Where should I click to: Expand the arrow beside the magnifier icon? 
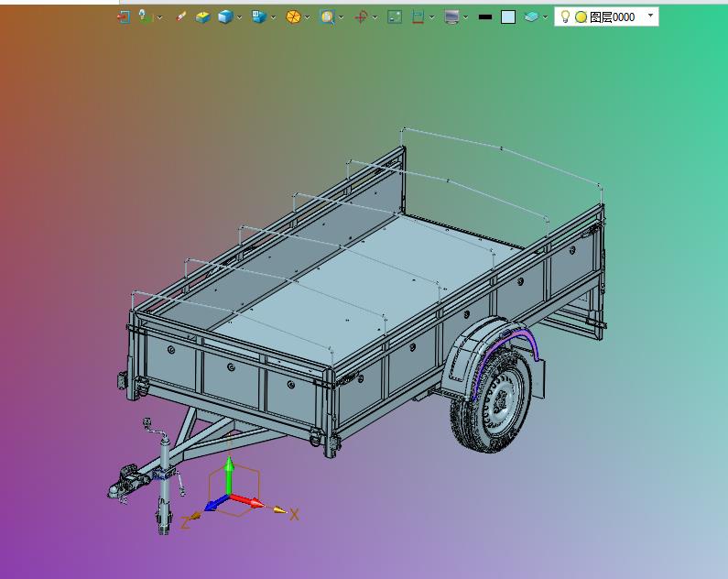point(342,17)
